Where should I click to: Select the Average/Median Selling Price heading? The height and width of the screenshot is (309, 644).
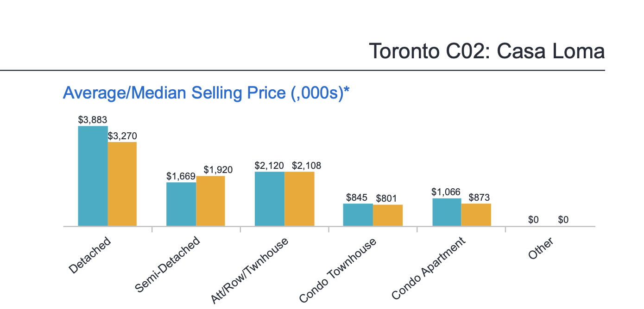coord(206,93)
